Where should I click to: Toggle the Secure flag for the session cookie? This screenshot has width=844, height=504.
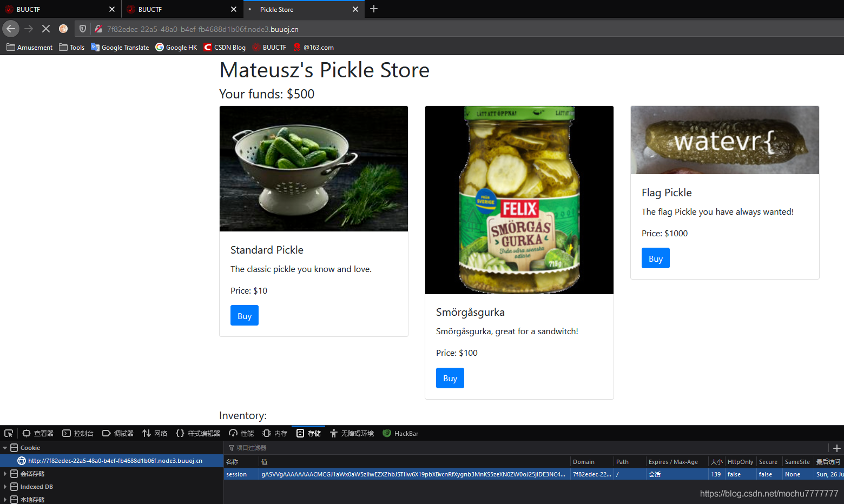[764, 474]
